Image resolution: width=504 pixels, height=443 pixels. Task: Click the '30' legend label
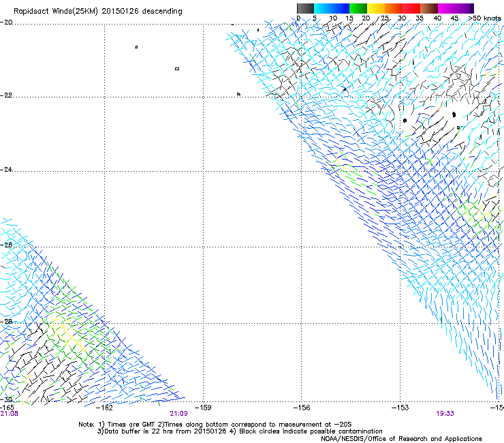click(402, 18)
